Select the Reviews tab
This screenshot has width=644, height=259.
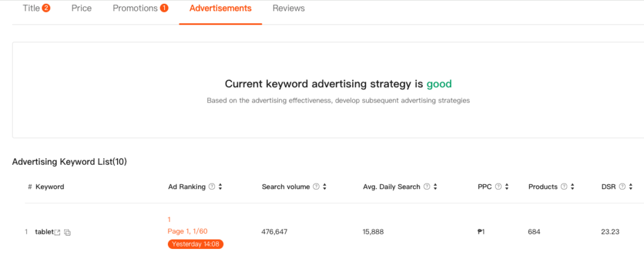[x=289, y=9]
